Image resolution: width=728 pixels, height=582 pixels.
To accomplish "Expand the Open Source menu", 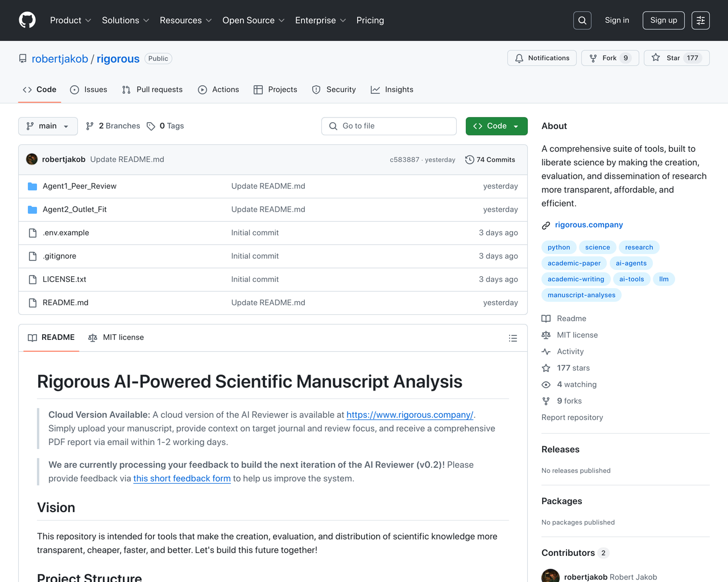I will pyautogui.click(x=254, y=20).
